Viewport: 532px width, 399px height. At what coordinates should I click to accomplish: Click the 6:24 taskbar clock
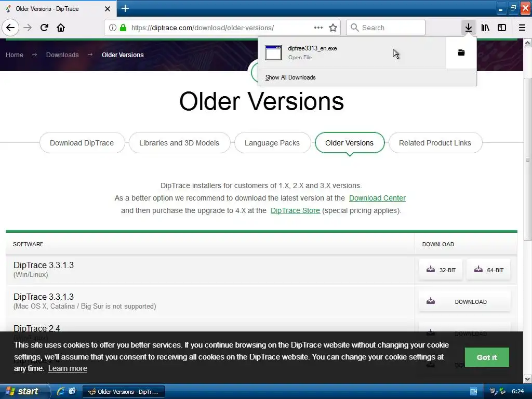pyautogui.click(x=518, y=392)
